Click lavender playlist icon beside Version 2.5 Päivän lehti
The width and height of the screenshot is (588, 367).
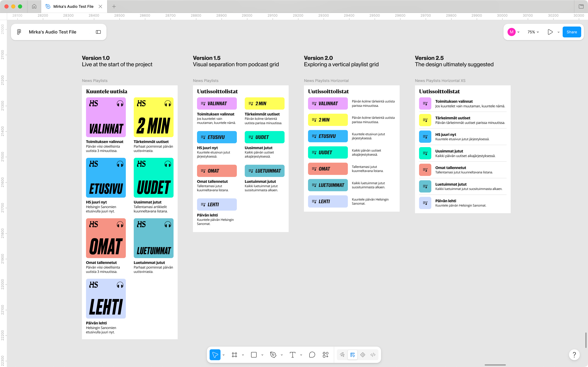click(x=425, y=203)
